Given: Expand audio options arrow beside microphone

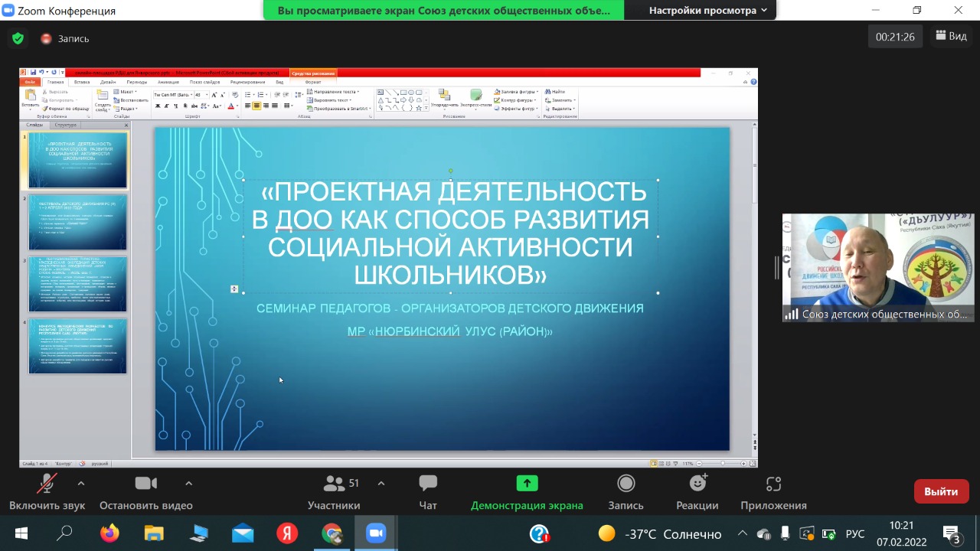Looking at the screenshot, I should pos(81,483).
